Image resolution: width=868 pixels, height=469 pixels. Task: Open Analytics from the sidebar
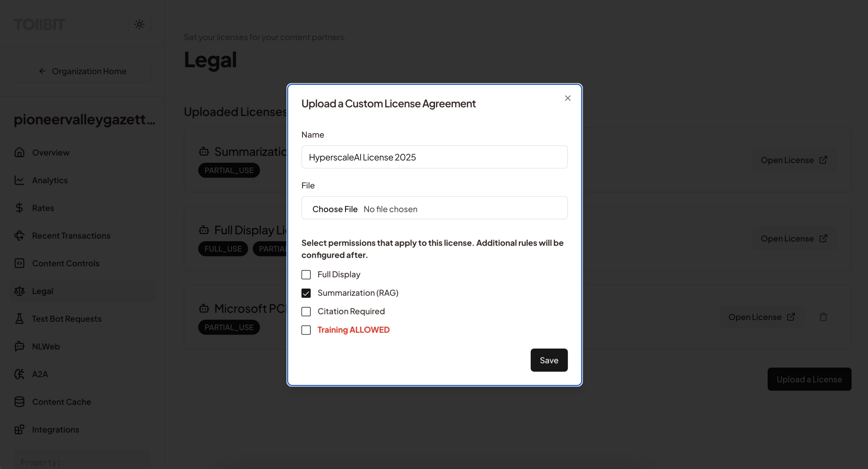(x=50, y=180)
